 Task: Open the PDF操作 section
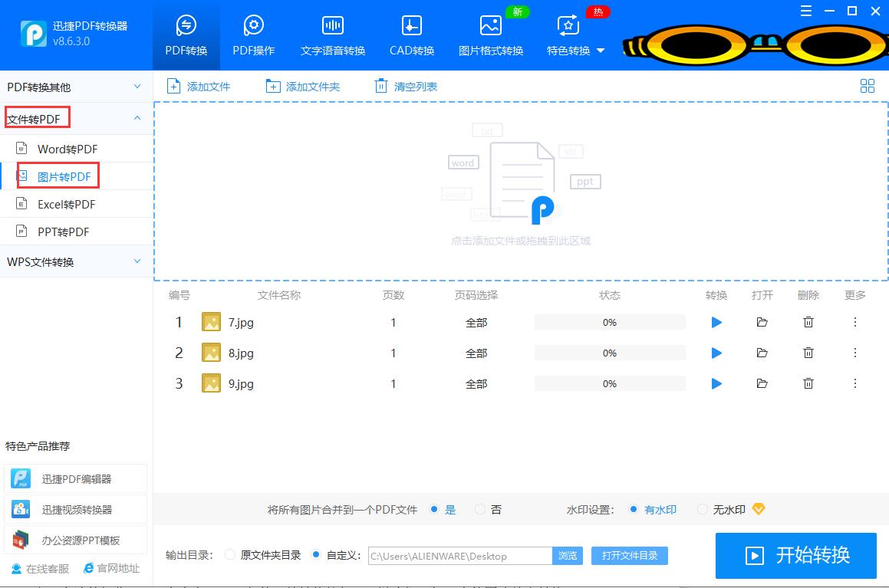click(253, 34)
